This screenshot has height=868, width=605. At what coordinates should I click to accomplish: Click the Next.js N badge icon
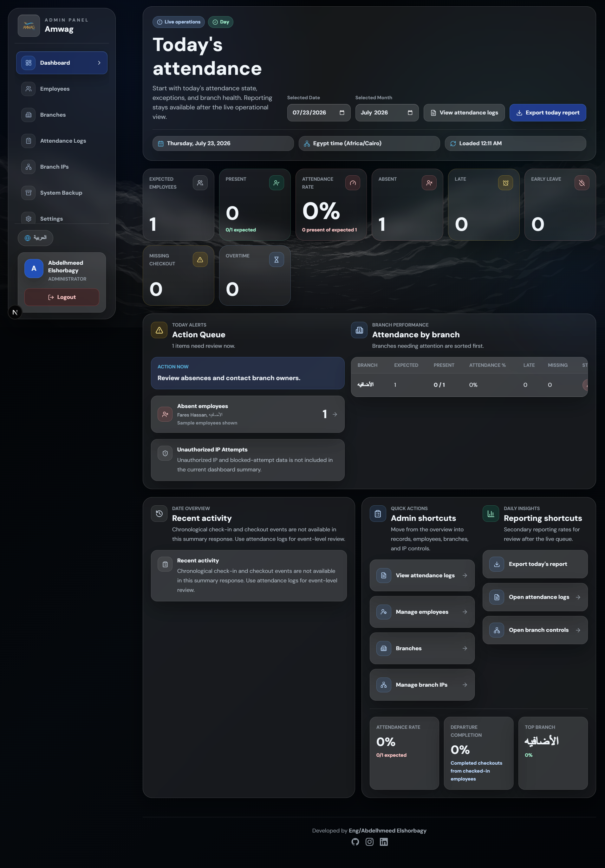pyautogui.click(x=15, y=312)
